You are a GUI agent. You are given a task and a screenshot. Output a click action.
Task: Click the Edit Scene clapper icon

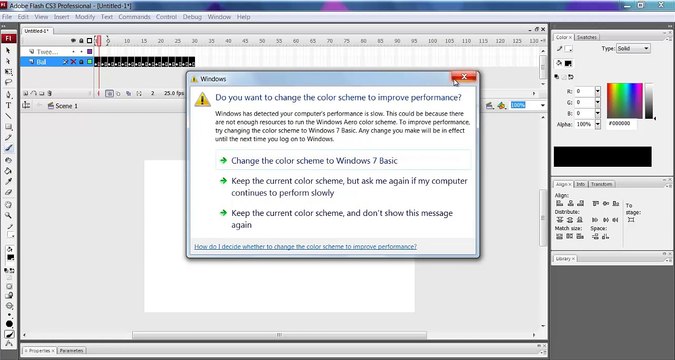489,106
